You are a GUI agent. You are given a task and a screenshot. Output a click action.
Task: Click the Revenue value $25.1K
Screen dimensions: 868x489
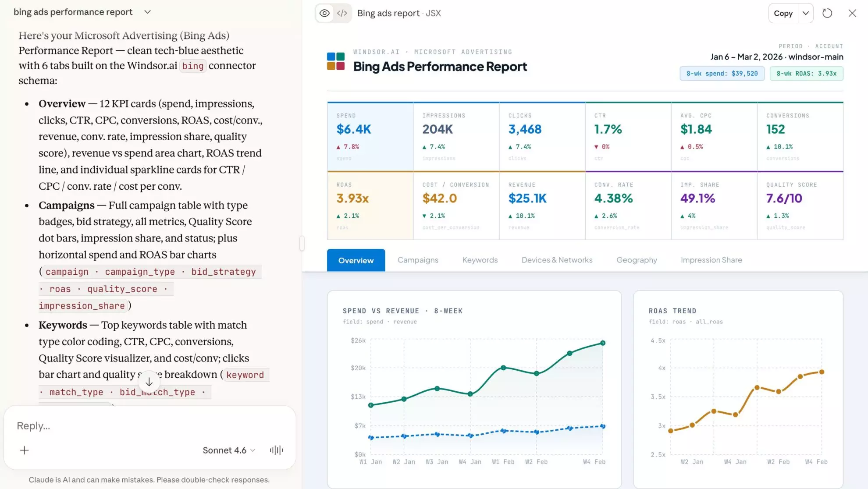(527, 198)
